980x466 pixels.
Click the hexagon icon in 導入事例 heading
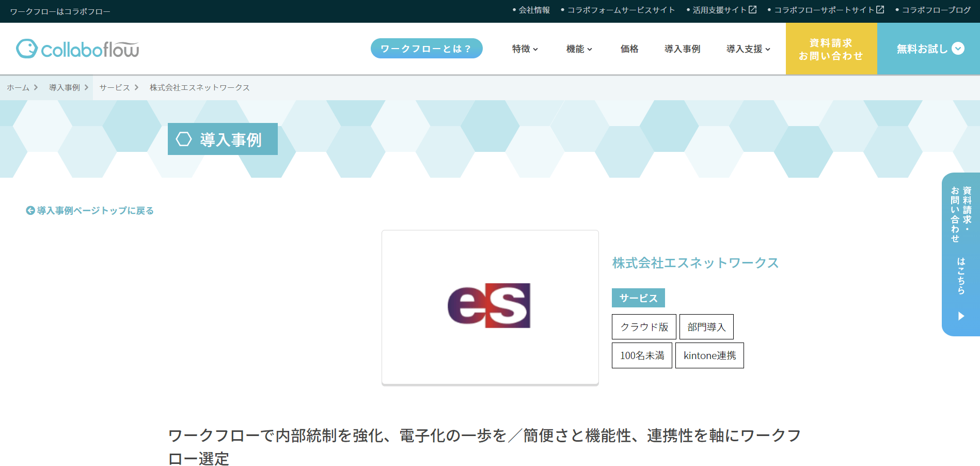point(184,139)
